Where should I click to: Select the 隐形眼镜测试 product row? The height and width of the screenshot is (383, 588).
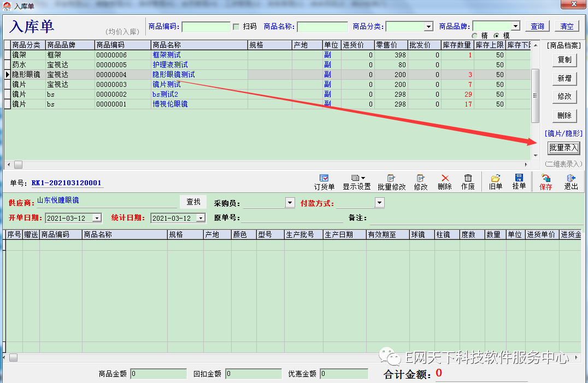point(174,74)
